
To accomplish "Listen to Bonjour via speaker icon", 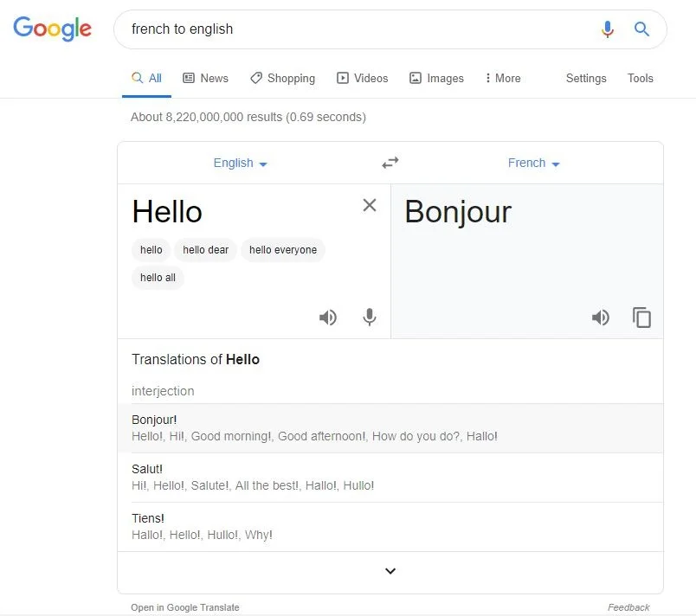I will point(601,318).
